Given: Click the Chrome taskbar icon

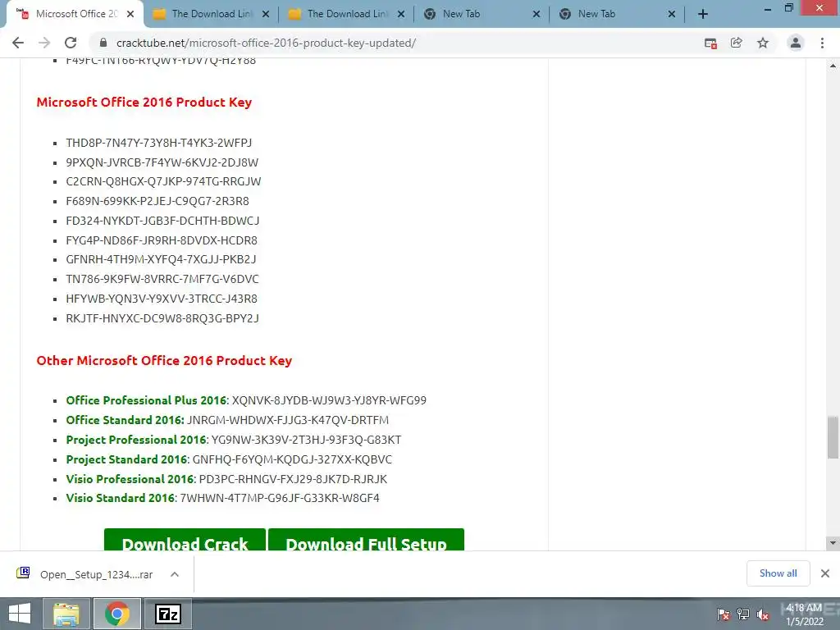Looking at the screenshot, I should coord(116,614).
